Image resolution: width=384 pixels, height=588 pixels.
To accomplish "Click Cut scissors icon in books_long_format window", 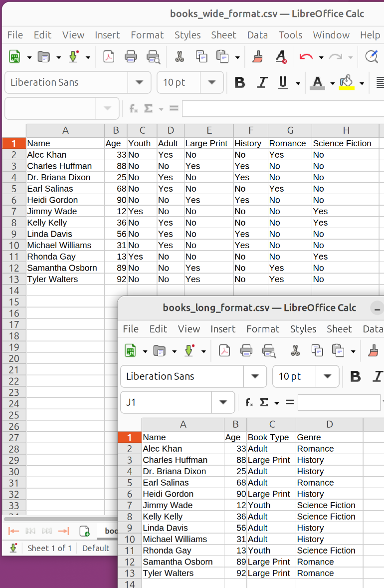I will [295, 351].
